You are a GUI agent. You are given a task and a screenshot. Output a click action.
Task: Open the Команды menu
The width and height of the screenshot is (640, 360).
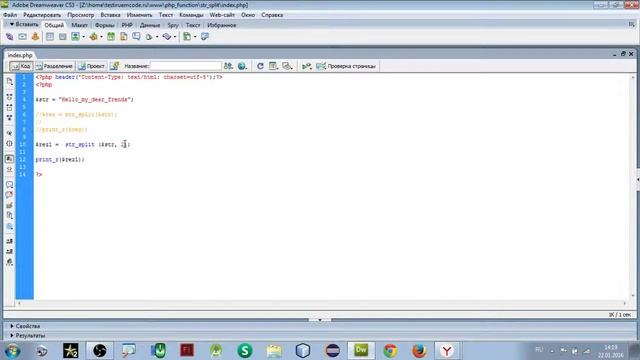tap(191, 15)
